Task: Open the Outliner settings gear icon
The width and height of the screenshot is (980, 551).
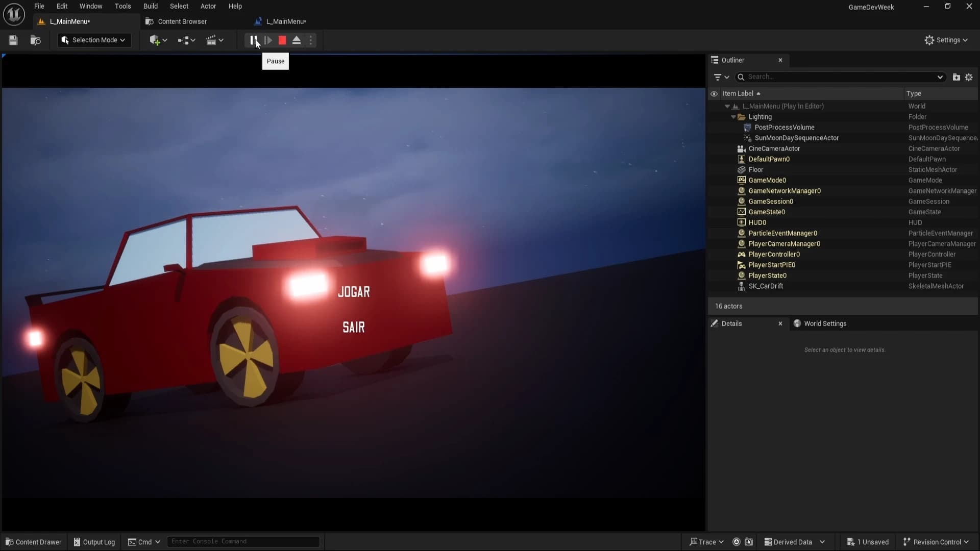Action: (x=969, y=77)
